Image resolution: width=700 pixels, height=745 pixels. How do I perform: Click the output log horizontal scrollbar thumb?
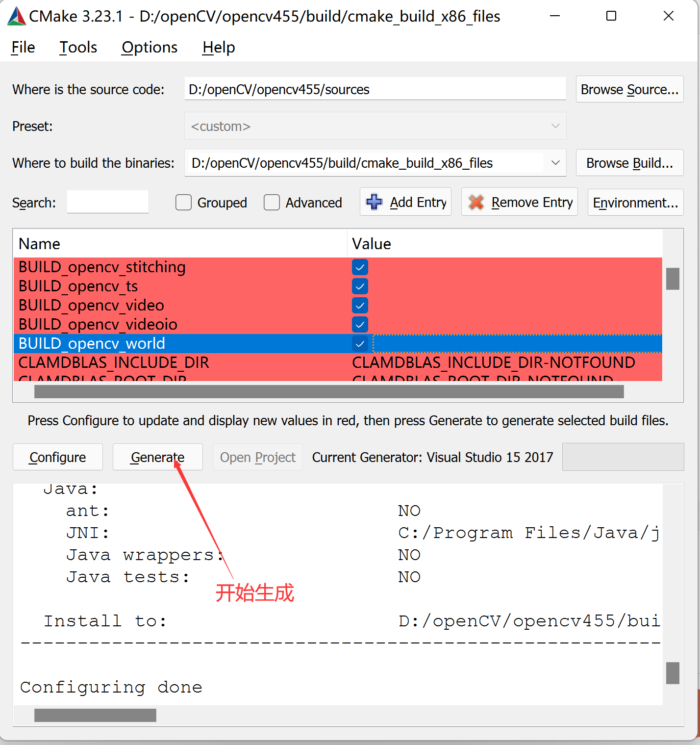(x=95, y=715)
